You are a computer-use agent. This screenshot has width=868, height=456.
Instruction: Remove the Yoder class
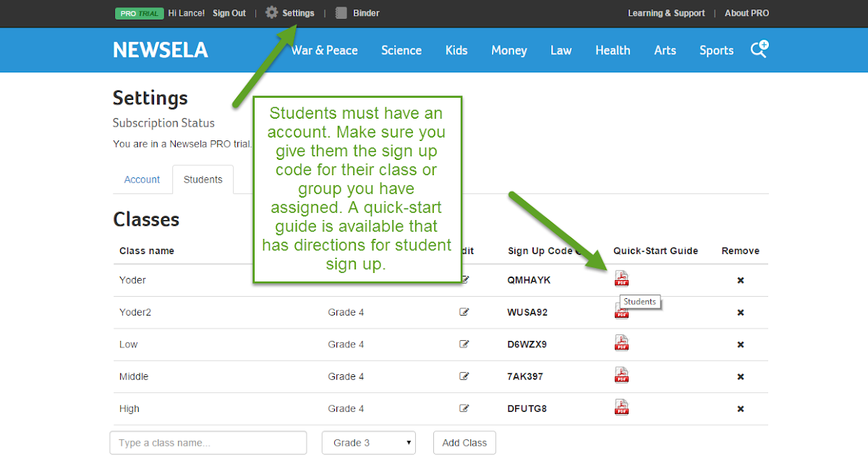741,280
